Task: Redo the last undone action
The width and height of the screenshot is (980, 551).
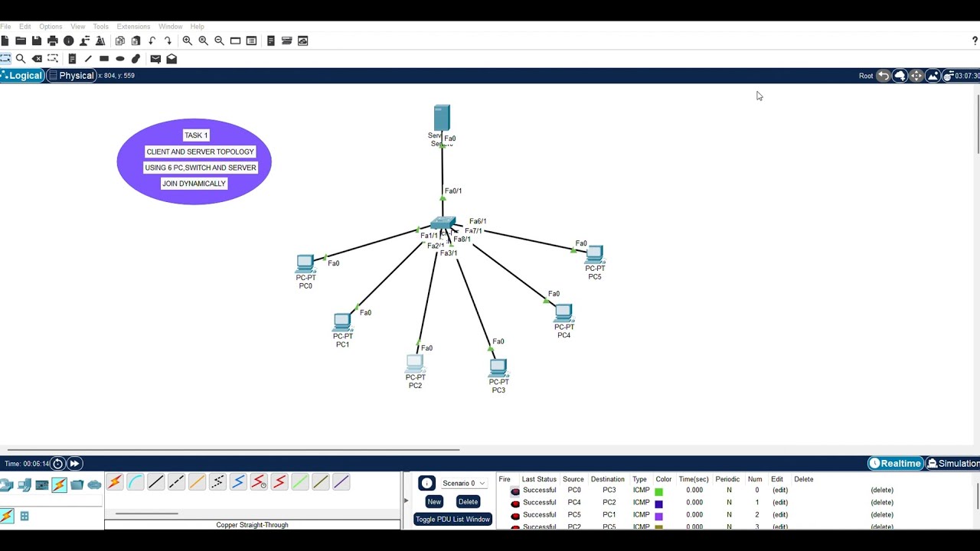Action: pyautogui.click(x=168, y=41)
